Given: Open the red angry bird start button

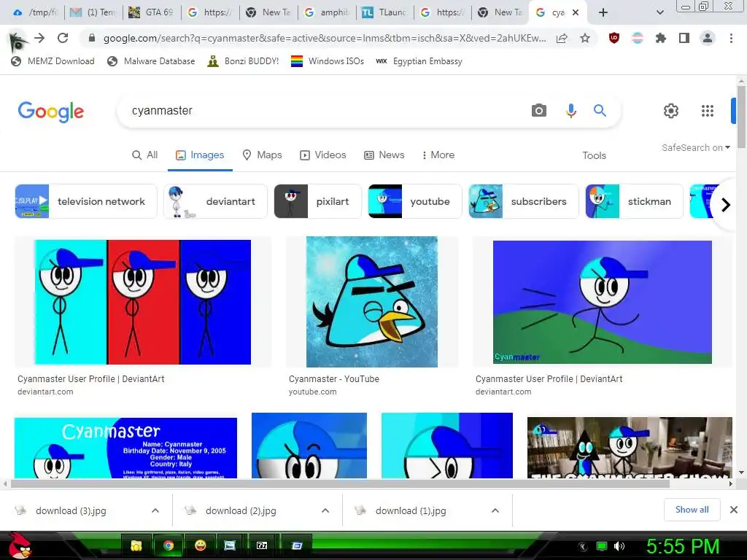Looking at the screenshot, I should click(19, 545).
